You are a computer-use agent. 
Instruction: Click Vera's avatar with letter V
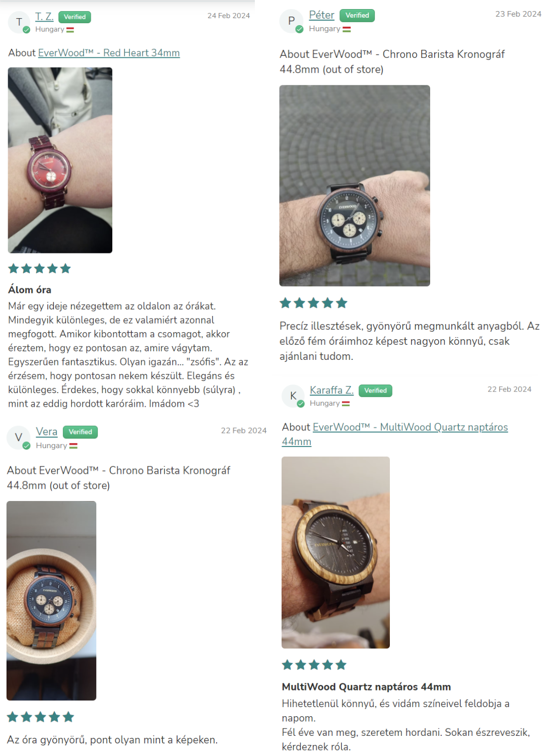(19, 437)
